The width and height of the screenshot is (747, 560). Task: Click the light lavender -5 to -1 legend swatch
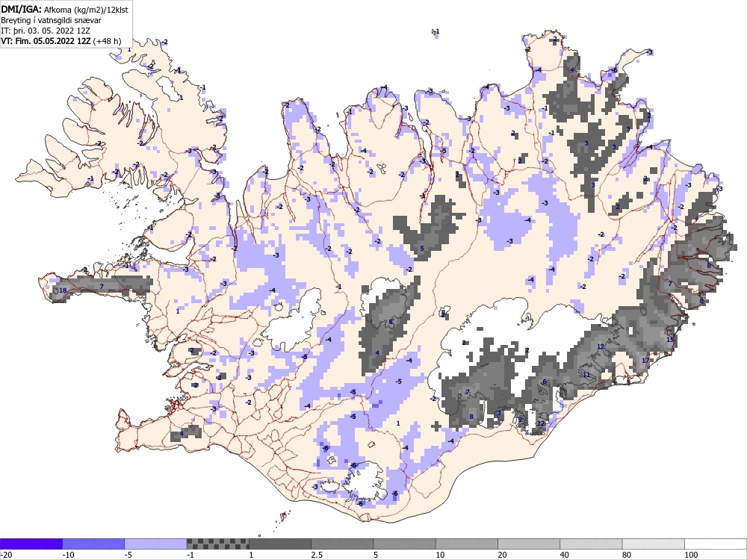pos(155,544)
